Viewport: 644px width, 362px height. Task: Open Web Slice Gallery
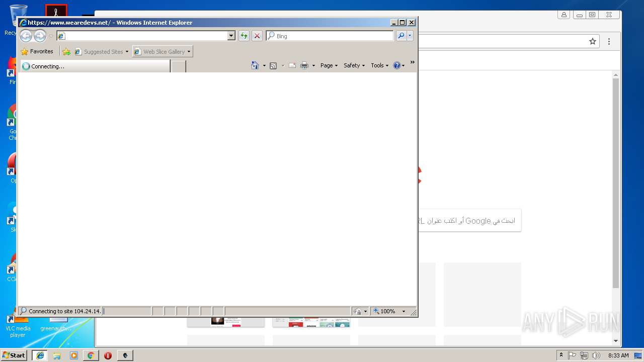click(x=159, y=51)
